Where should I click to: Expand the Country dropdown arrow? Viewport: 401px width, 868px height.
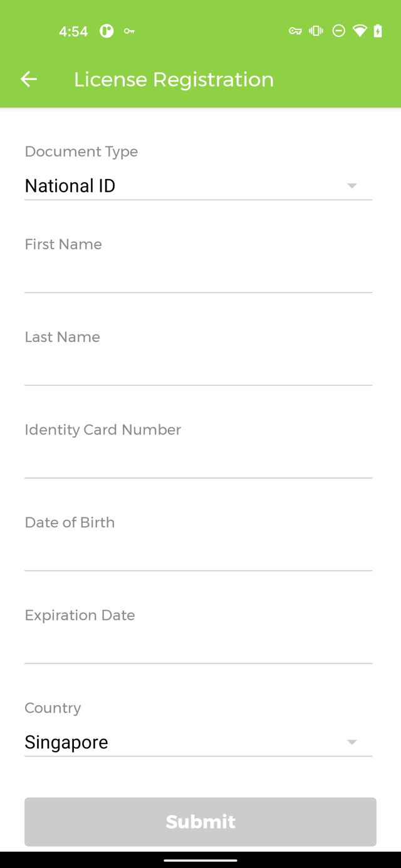(352, 742)
